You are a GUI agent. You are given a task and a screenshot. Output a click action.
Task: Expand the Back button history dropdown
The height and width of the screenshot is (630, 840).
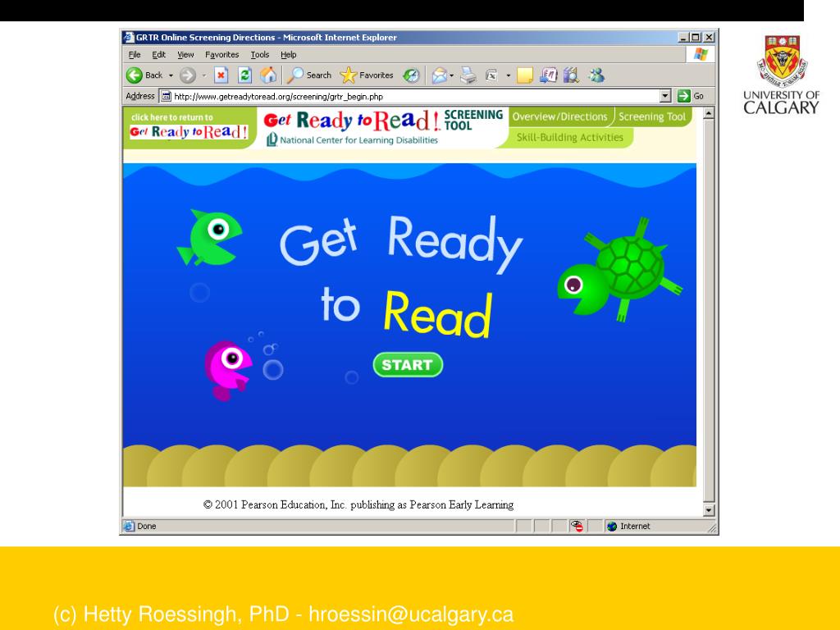[x=170, y=75]
